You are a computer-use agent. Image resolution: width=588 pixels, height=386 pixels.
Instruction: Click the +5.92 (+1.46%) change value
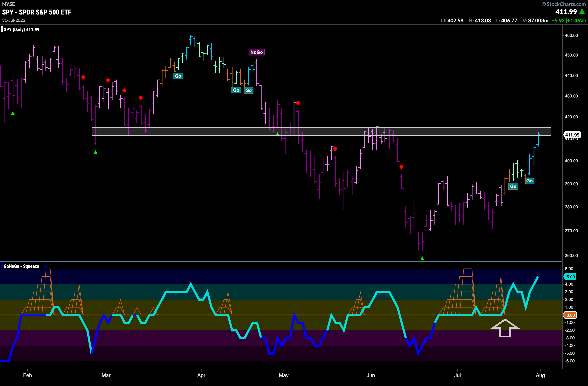(569, 20)
